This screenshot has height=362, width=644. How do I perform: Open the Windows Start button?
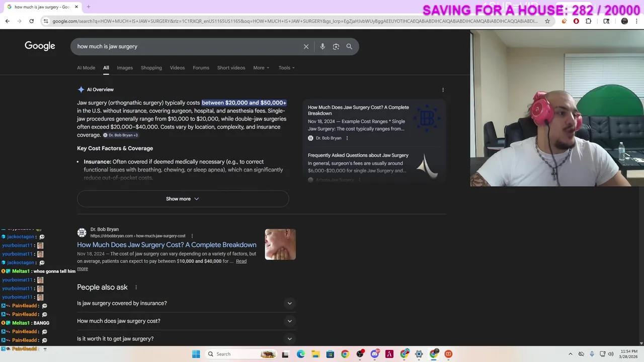coord(196,354)
